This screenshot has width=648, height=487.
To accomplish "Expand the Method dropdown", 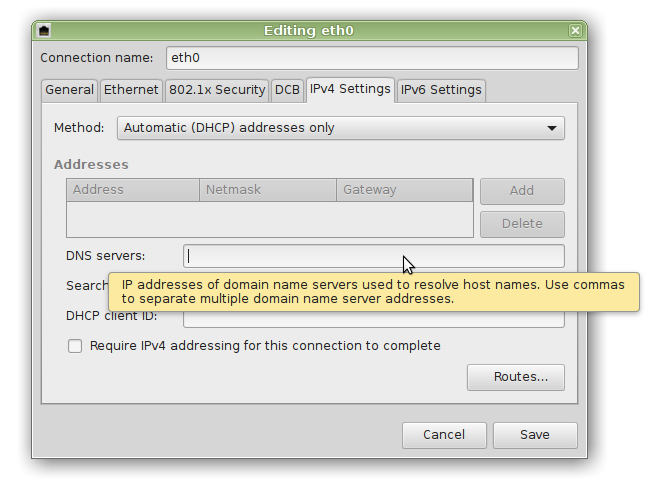I will pyautogui.click(x=340, y=128).
